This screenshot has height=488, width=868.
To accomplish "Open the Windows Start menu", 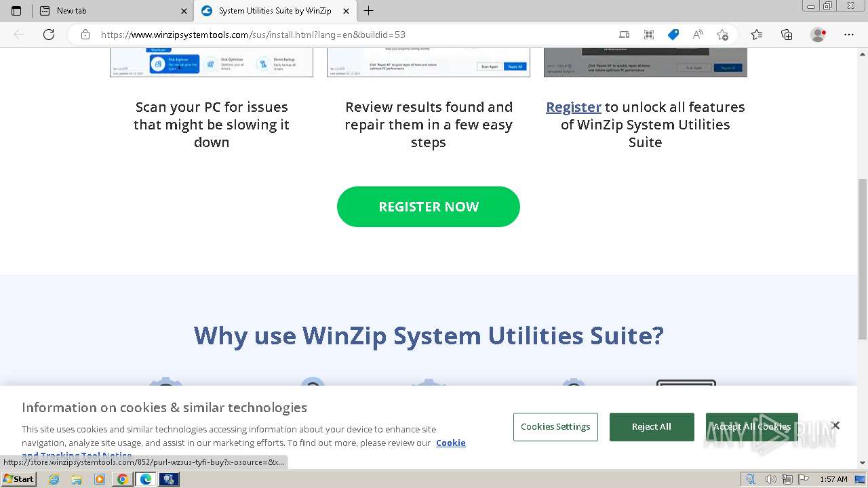I will [x=18, y=479].
